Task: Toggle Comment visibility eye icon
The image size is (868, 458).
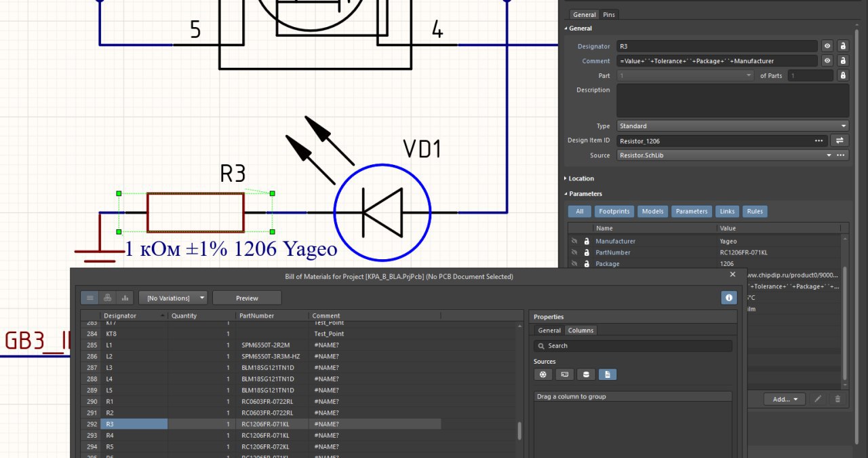Action: (827, 61)
